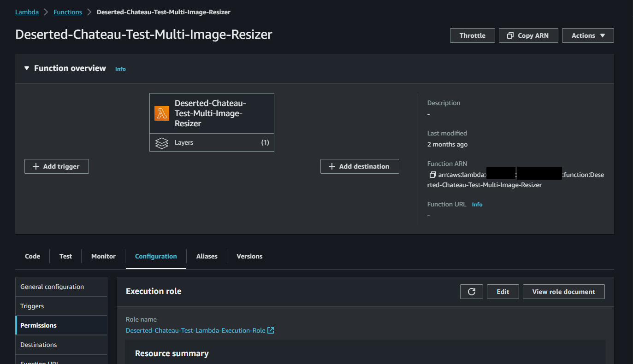Collapse the Function overview section triangle
Image resolution: width=633 pixels, height=364 pixels.
(27, 68)
